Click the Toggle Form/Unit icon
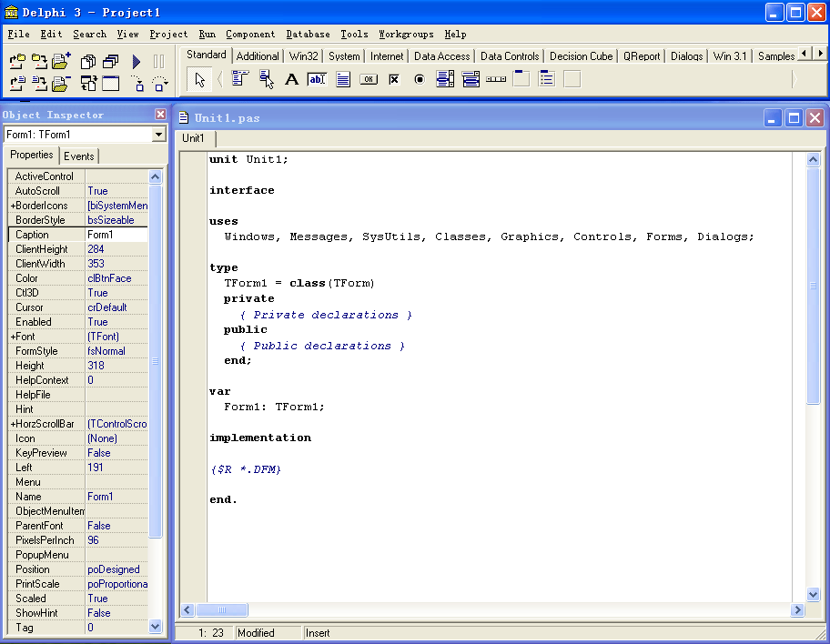The height and width of the screenshot is (644, 830). 88,83
